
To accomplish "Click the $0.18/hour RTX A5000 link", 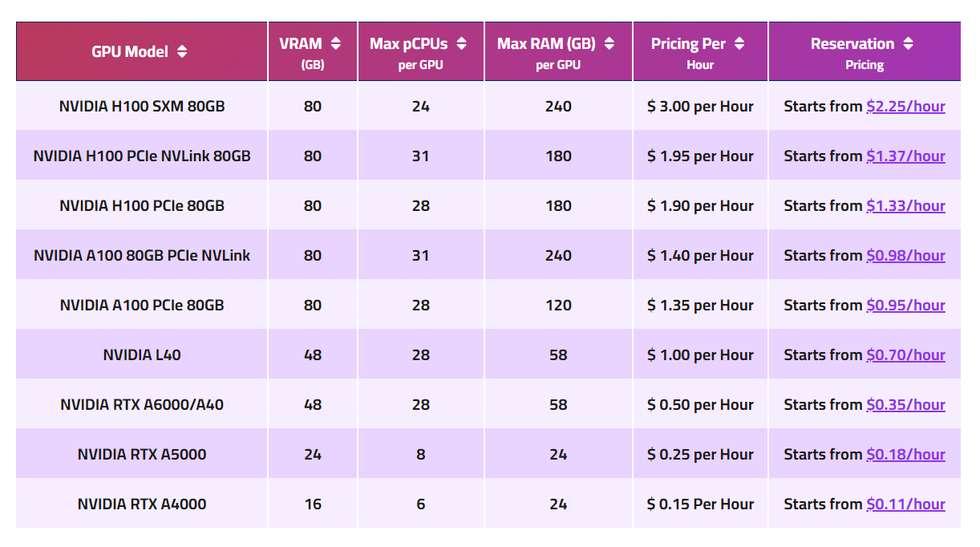I will pyautogui.click(x=905, y=455).
